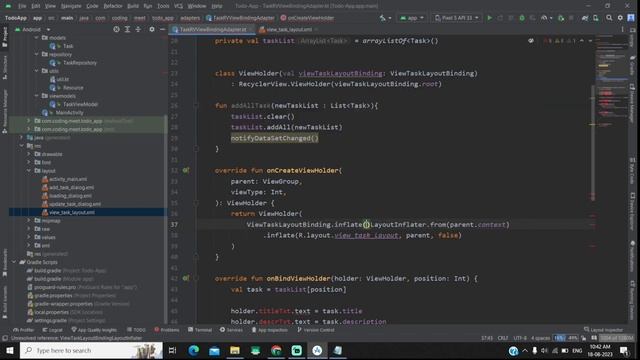
Task: Collapse all icon in Project panel header
Action: point(138,29)
